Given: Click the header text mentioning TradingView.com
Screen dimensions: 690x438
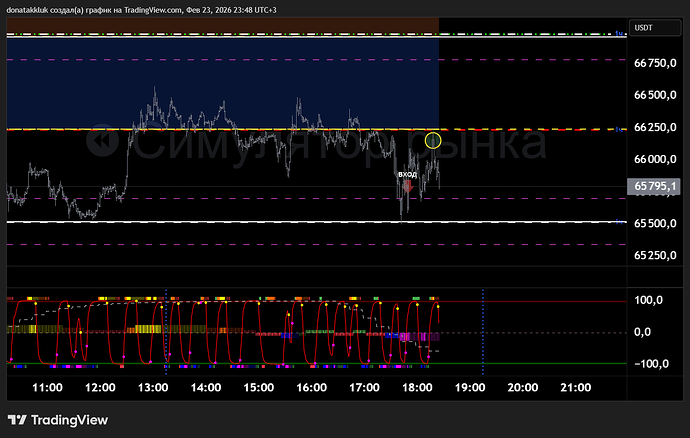Looking at the screenshot, I should click(141, 10).
